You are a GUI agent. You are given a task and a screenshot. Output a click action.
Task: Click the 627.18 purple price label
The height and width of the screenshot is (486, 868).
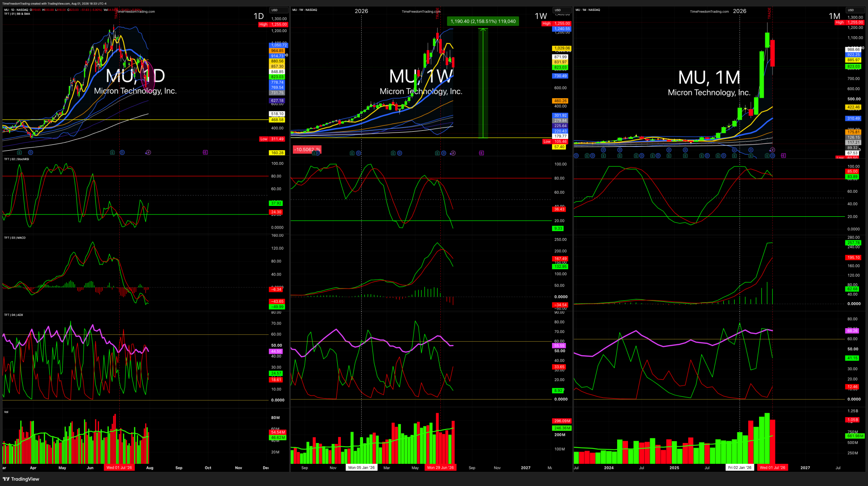point(277,101)
